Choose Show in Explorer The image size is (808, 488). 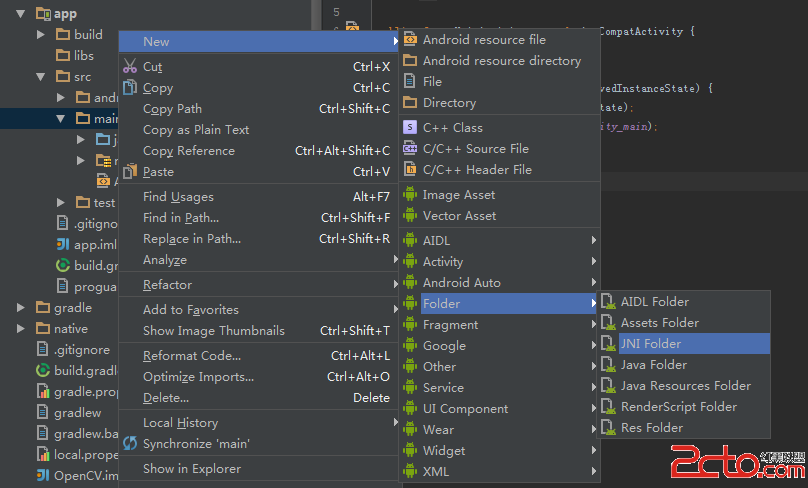pyautogui.click(x=191, y=469)
